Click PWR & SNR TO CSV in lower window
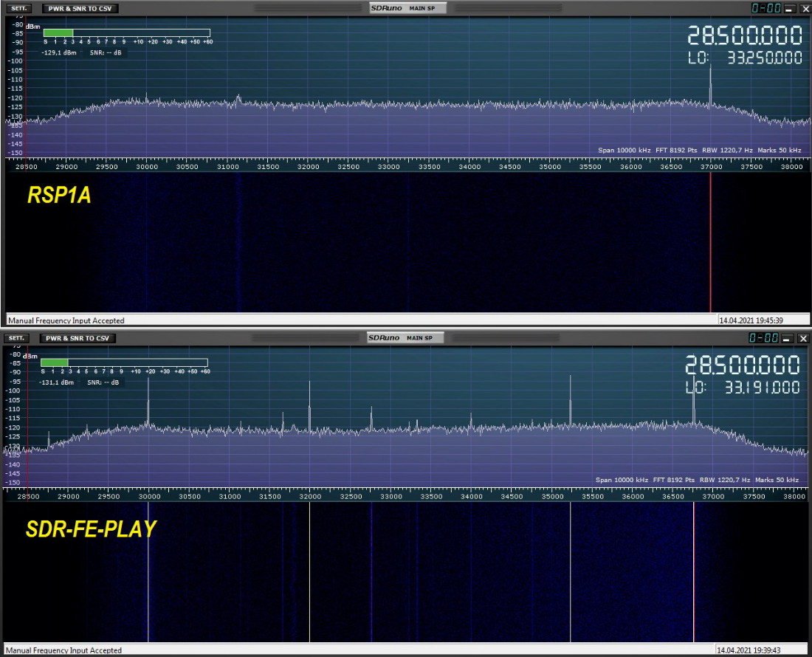The height and width of the screenshot is (657, 812). (x=78, y=338)
